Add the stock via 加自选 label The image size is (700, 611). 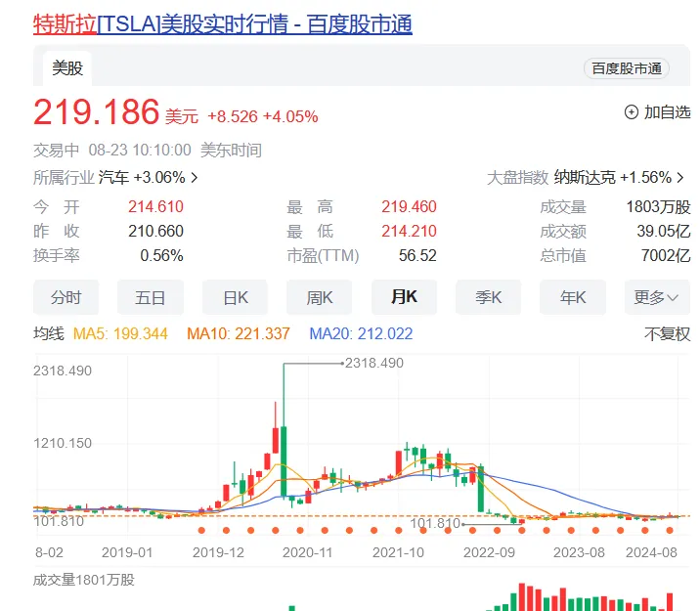pyautogui.click(x=667, y=112)
